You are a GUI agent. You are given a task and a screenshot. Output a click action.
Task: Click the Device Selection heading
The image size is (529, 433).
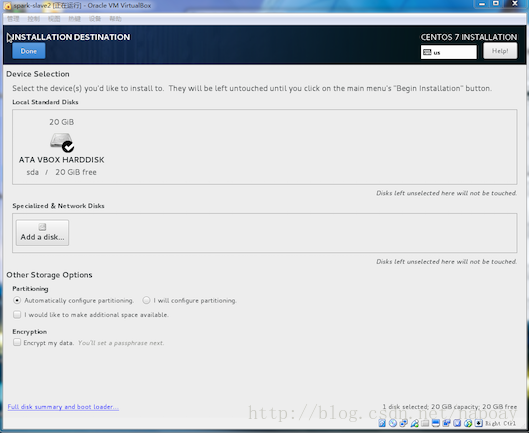[38, 74]
